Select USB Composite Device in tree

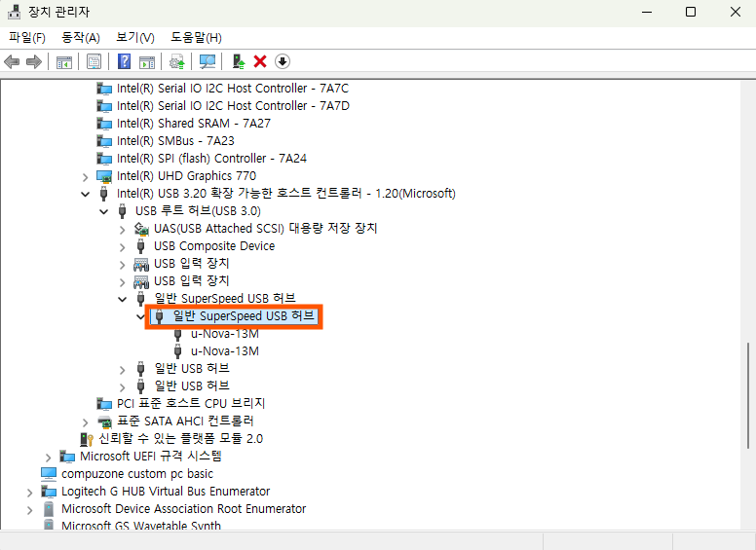[x=213, y=246]
